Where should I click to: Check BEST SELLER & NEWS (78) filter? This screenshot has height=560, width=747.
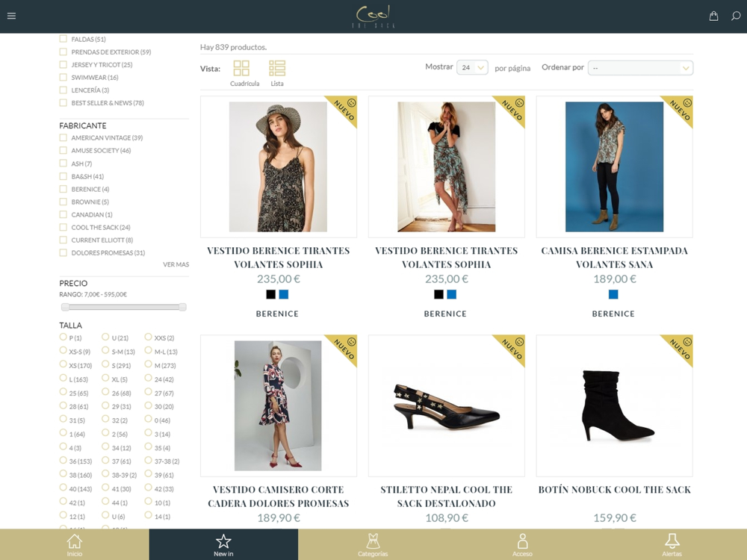[x=63, y=102]
